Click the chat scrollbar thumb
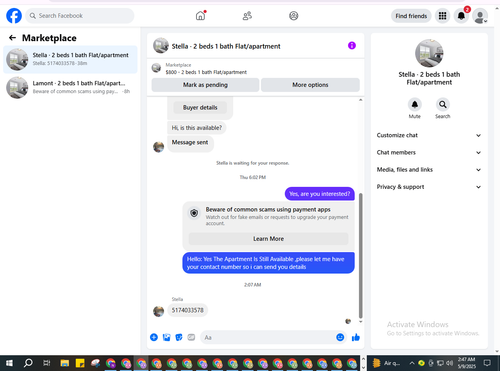 coord(360,255)
